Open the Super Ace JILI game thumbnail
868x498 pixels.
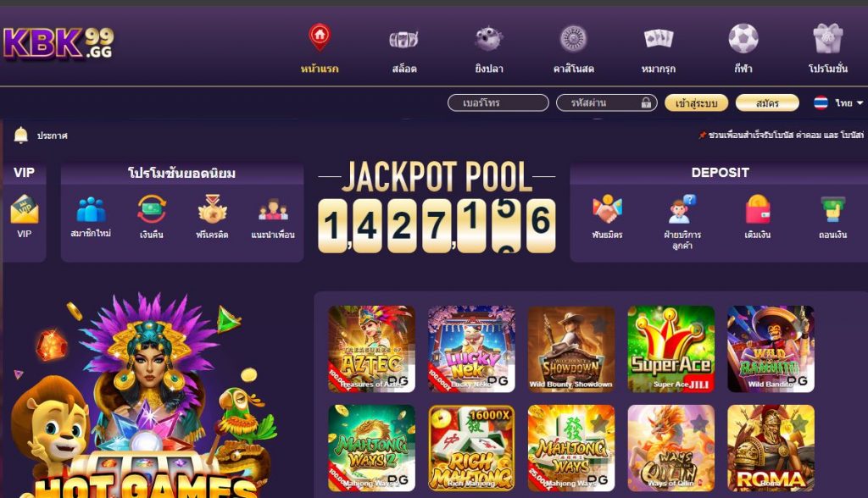click(671, 349)
